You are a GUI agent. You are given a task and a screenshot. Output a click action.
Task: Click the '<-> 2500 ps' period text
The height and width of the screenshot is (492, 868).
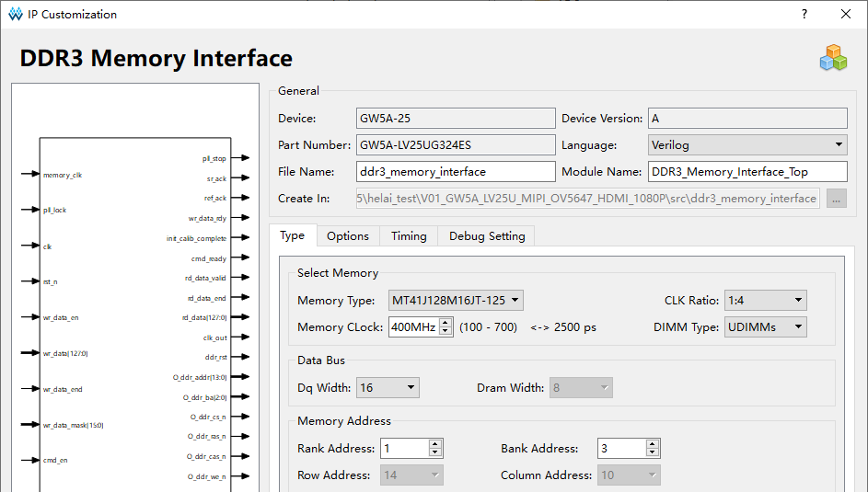tap(563, 327)
